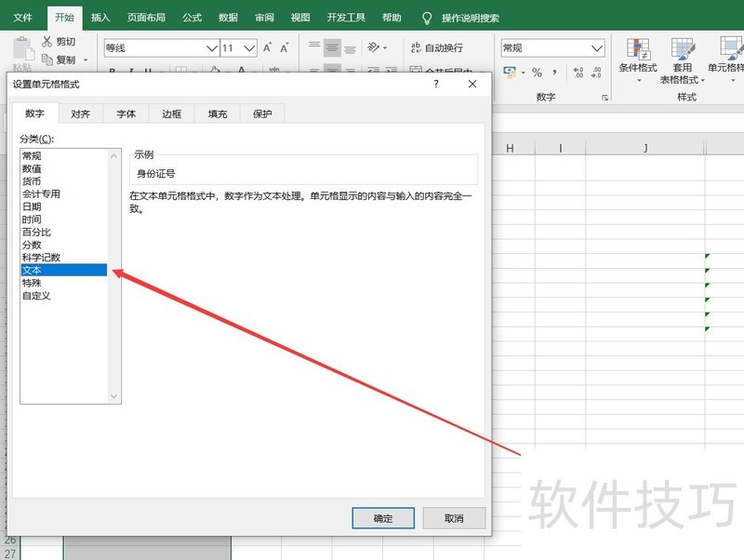Screen dimensions: 744x560
Task: Open the font size dropdown
Action: [249, 47]
